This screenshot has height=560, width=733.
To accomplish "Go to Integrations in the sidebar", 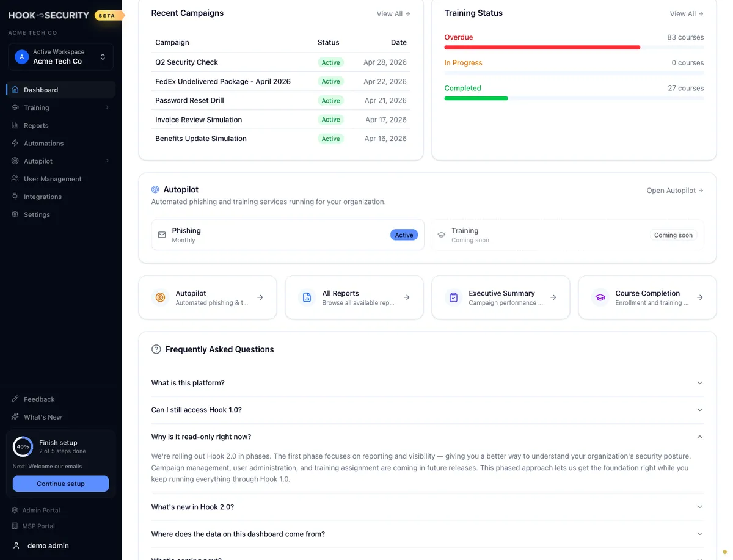I will [x=61, y=197].
